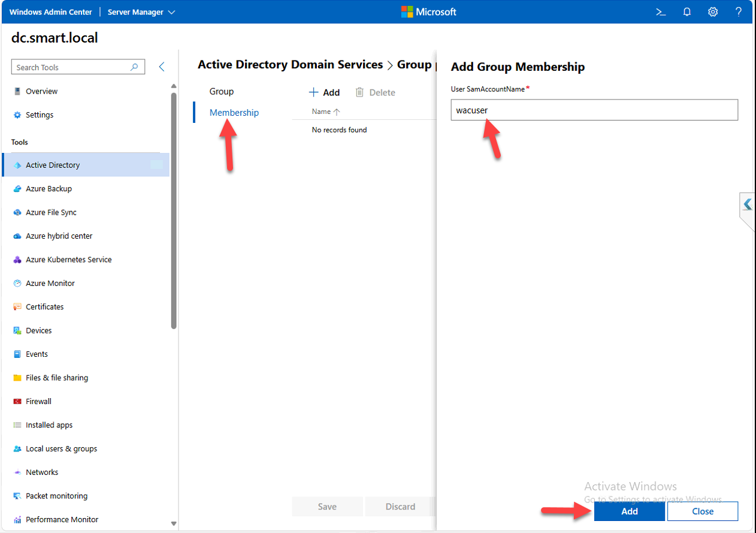Open Azure hybrid center tool
756x533 pixels.
pyautogui.click(x=86, y=236)
